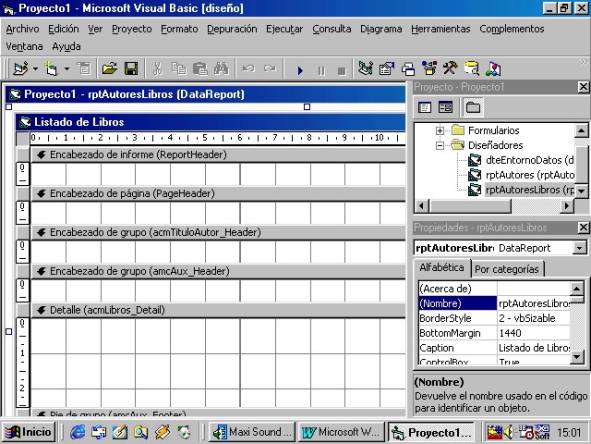The width and height of the screenshot is (591, 444).
Task: Click the View Code icon in Project panel
Action: coord(425,107)
